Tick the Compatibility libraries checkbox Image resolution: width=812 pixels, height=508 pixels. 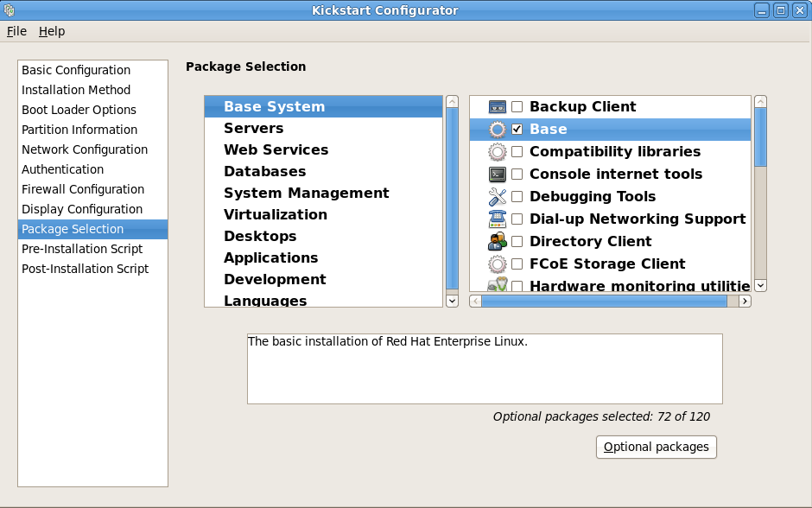pos(517,152)
